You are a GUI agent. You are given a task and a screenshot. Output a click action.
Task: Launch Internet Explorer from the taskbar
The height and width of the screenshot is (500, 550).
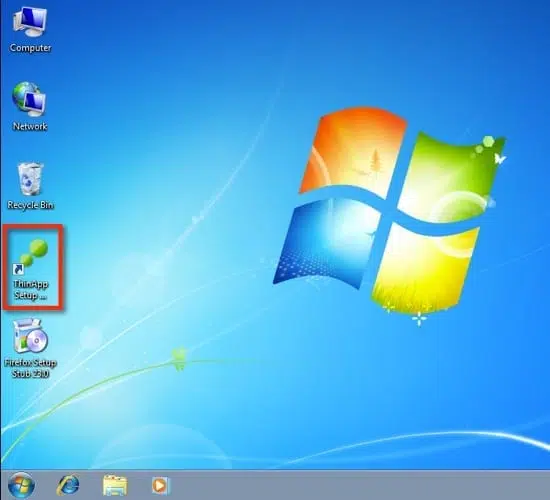[x=68, y=486]
